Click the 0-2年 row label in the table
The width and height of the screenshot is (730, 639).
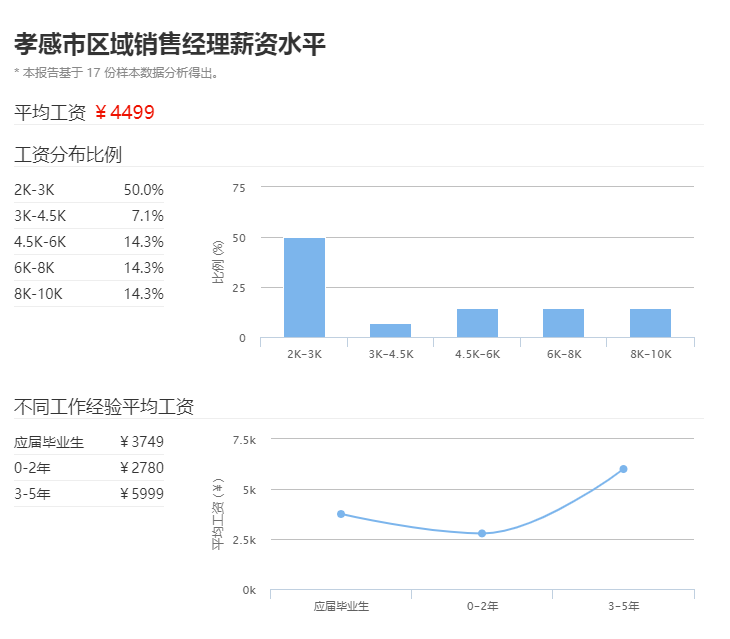32,468
